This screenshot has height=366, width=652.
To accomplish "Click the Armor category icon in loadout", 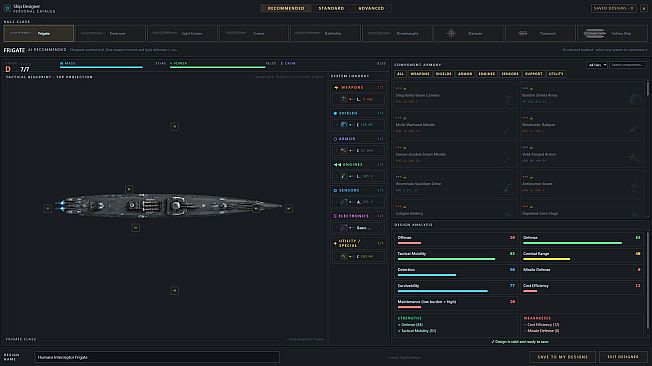I will 335,139.
